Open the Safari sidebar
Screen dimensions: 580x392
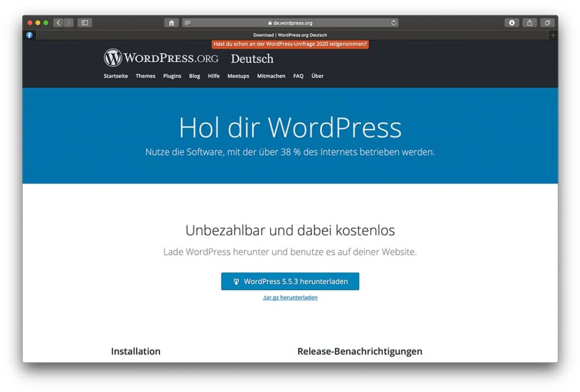point(84,23)
